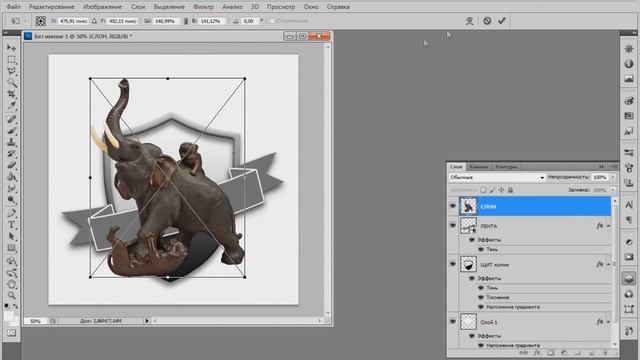Delete layer with trash icon
This screenshot has height=360, width=640.
[x=605, y=353]
